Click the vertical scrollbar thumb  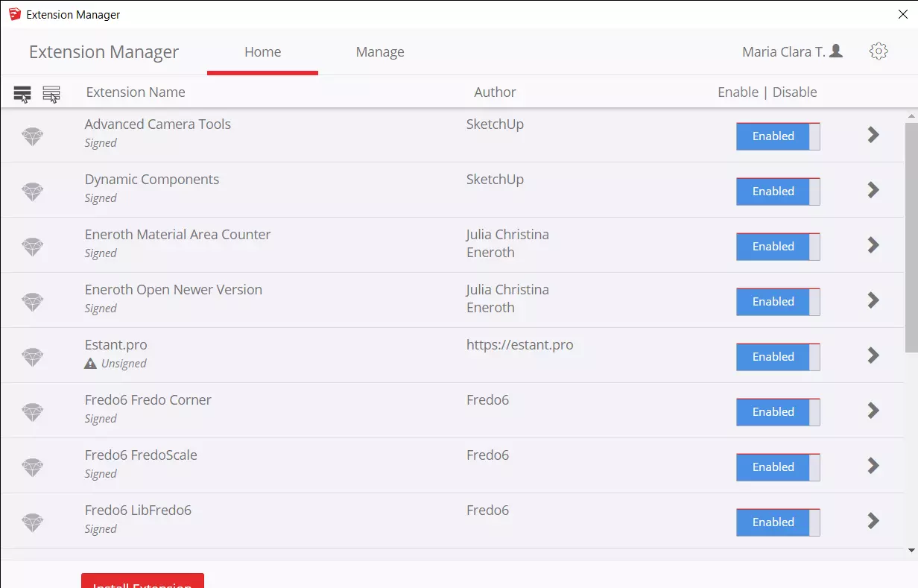click(x=911, y=238)
